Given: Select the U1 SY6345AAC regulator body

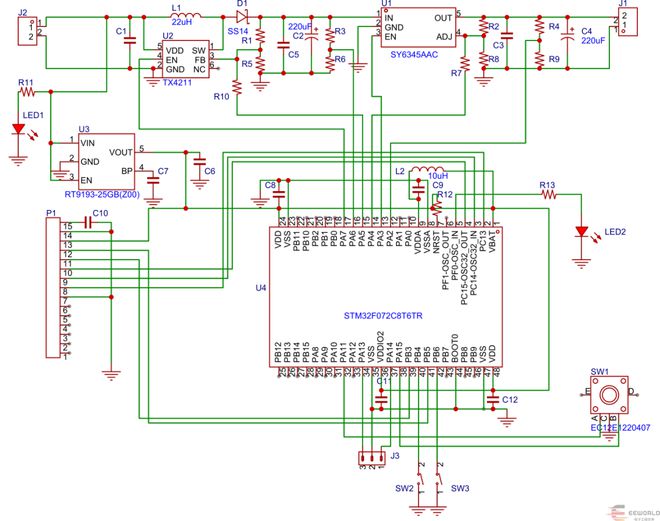Looking at the screenshot, I should pyautogui.click(x=418, y=27).
